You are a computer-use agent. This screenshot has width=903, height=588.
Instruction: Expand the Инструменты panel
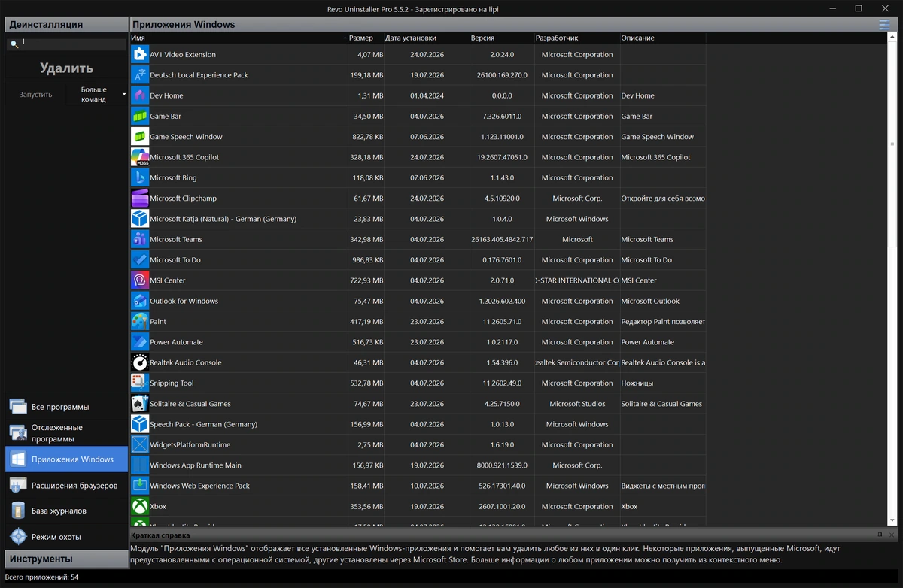click(x=67, y=559)
